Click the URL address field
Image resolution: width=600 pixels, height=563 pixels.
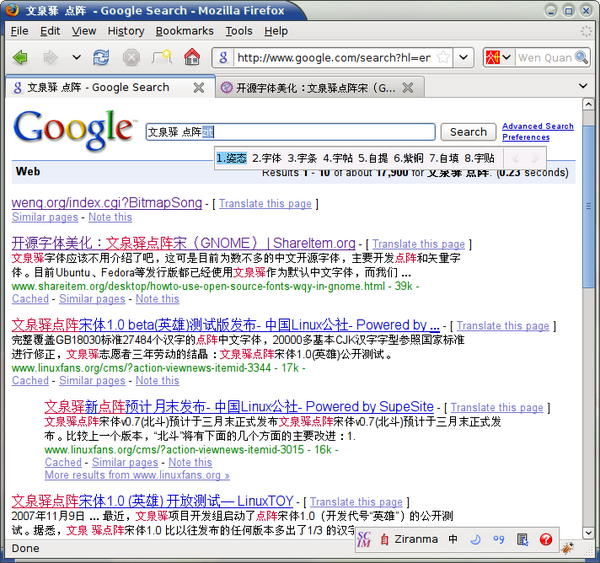click(x=334, y=58)
